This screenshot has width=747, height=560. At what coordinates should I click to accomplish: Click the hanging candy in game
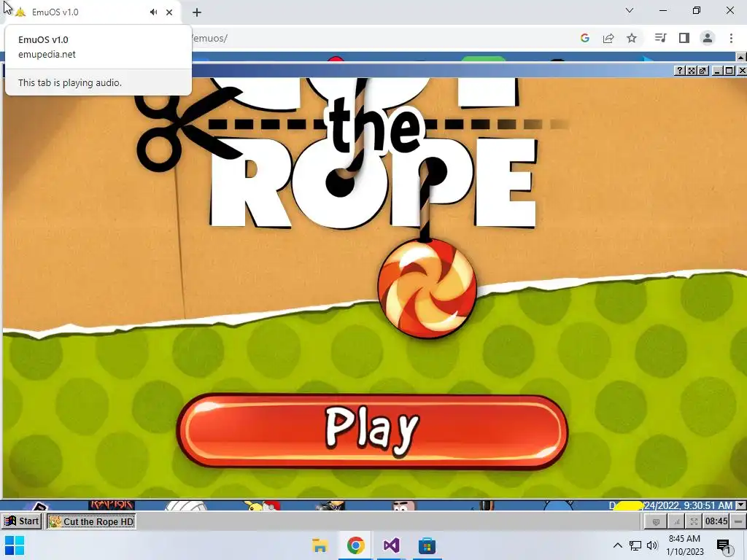click(427, 289)
